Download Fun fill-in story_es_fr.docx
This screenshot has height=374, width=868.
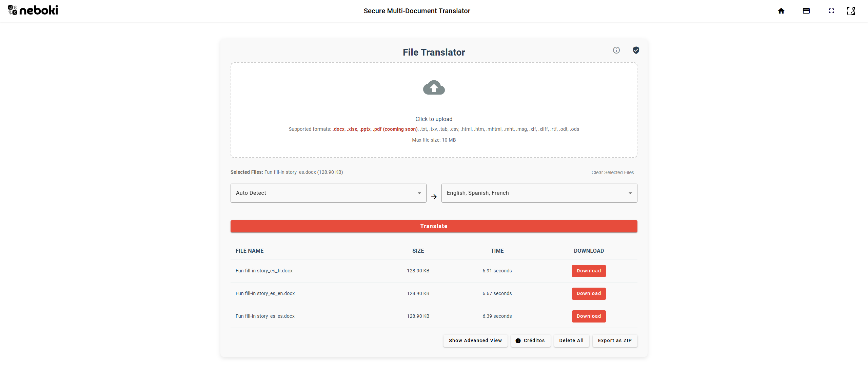[589, 271]
